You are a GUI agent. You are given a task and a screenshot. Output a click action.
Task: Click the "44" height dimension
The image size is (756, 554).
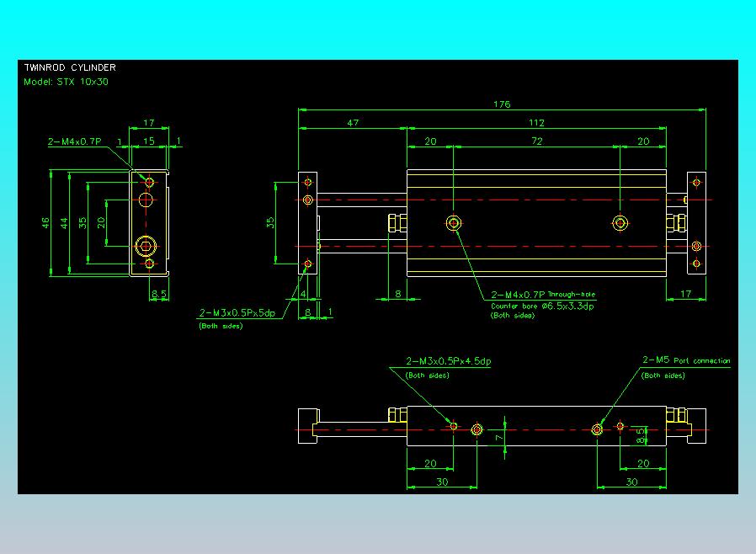64,223
